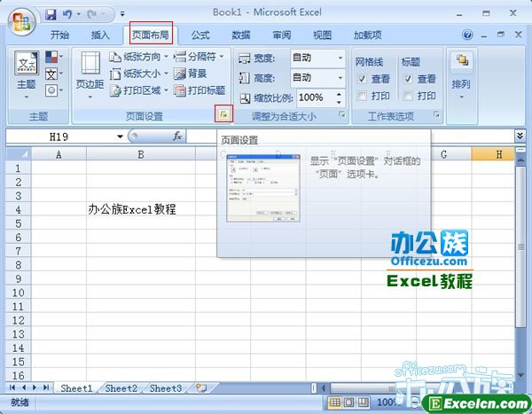The width and height of the screenshot is (532, 414).
Task: Launch 工作表选项 dialog launcher
Action: tap(437, 114)
